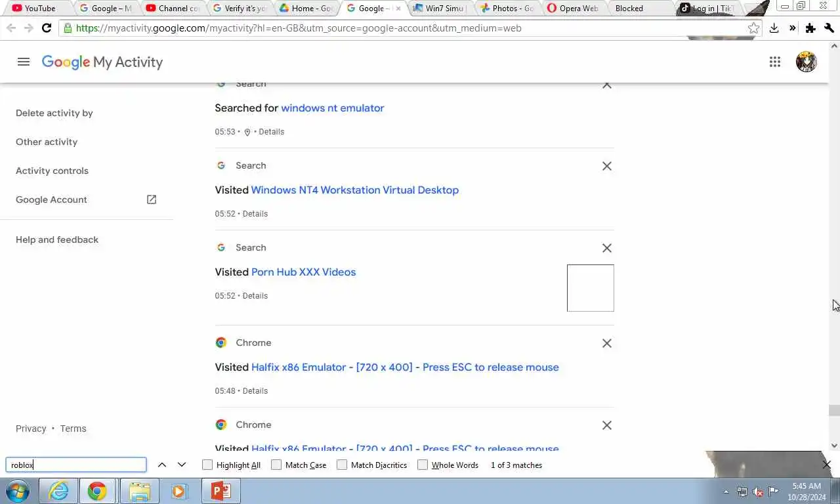The height and width of the screenshot is (504, 840).
Task: Switch to Verify it's you tab
Action: pyautogui.click(x=240, y=9)
